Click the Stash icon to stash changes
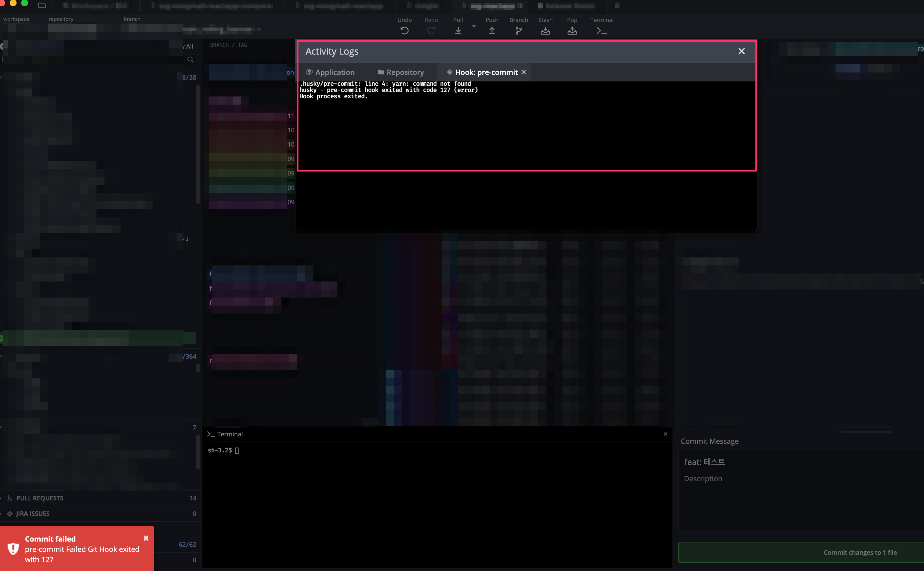 (x=546, y=30)
